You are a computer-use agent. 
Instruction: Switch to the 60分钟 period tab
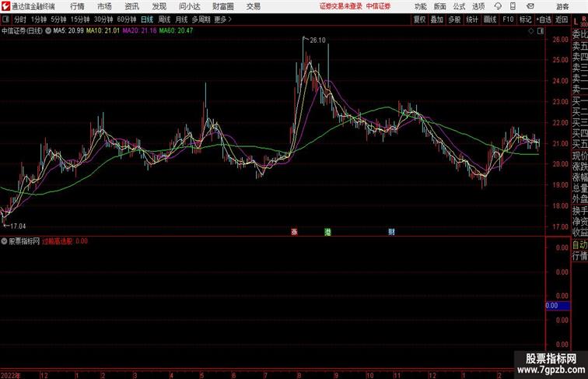pyautogui.click(x=127, y=19)
